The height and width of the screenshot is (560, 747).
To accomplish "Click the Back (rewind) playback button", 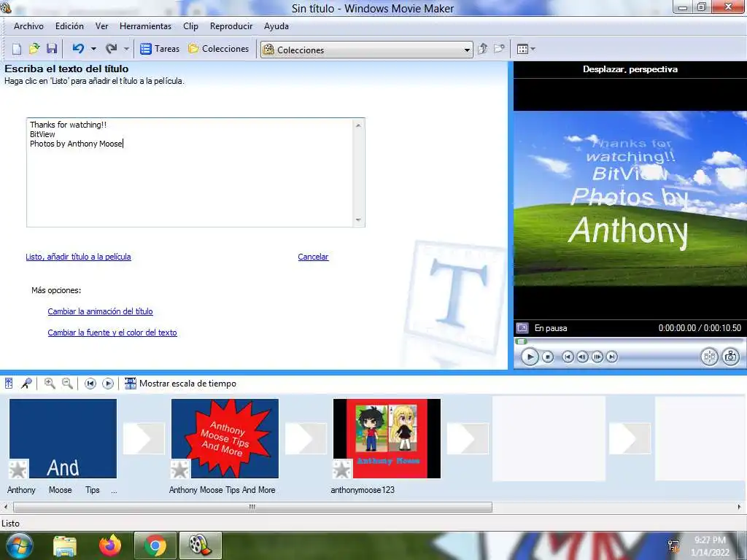I will coord(568,357).
